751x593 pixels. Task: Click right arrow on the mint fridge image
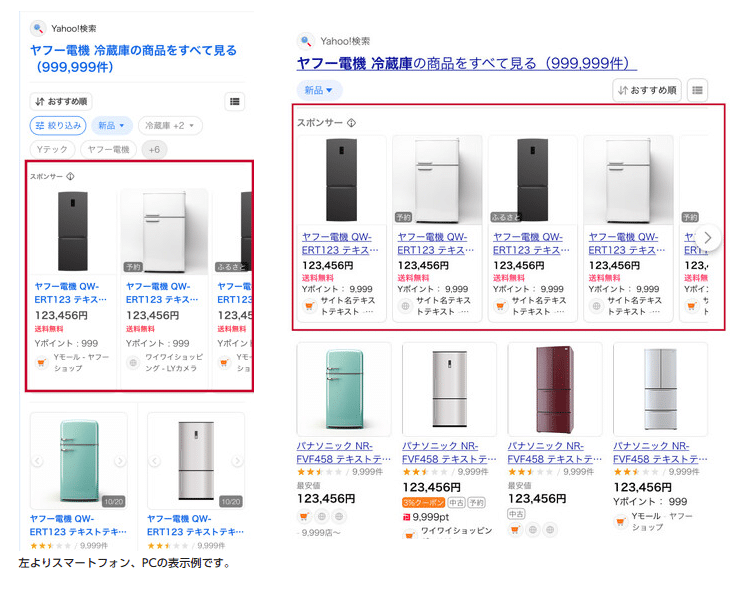[119, 461]
